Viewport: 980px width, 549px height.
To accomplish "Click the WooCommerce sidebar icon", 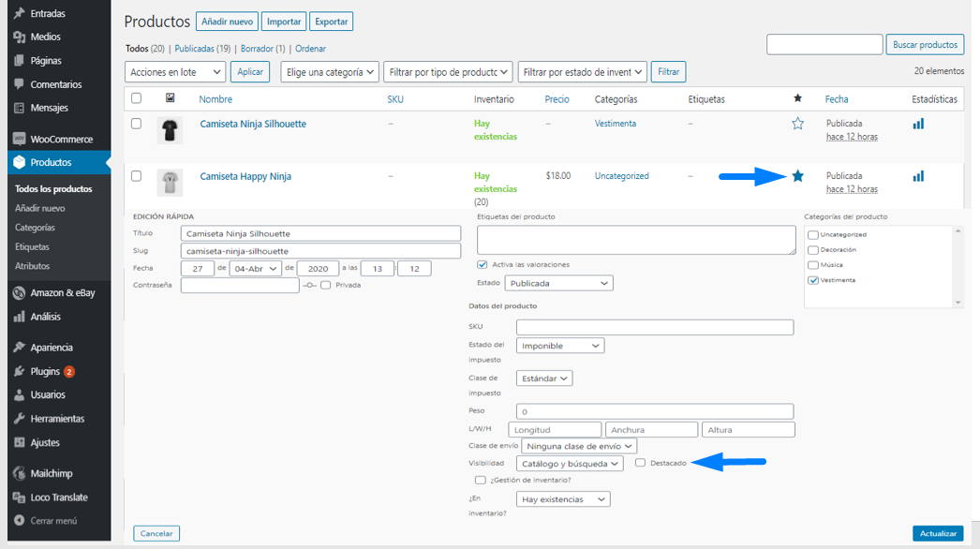I will point(19,139).
